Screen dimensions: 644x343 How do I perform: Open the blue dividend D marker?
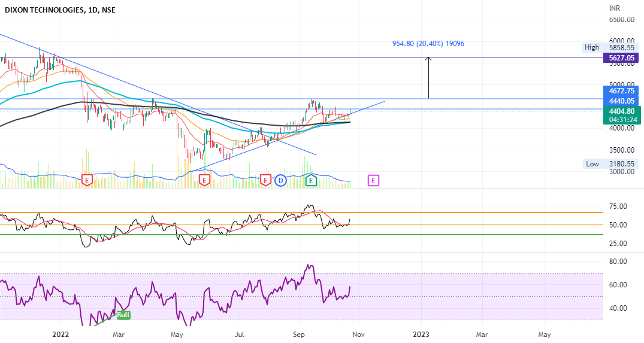280,180
